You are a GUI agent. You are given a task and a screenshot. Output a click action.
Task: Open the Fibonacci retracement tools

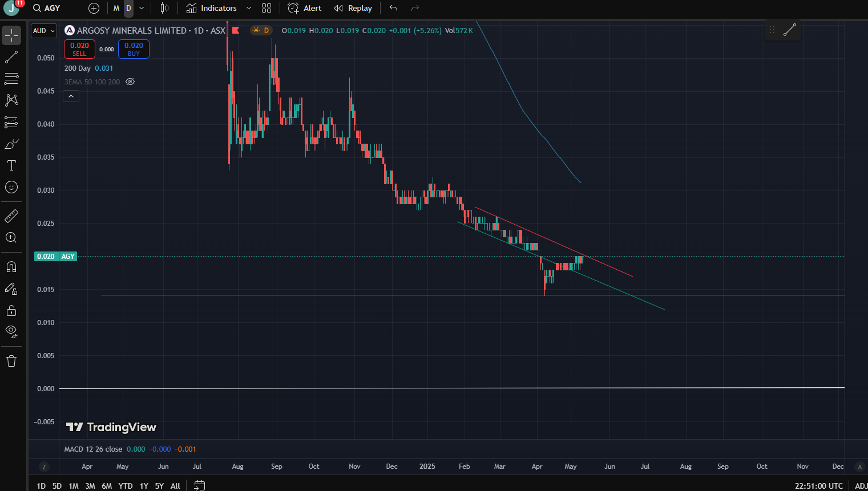11,78
